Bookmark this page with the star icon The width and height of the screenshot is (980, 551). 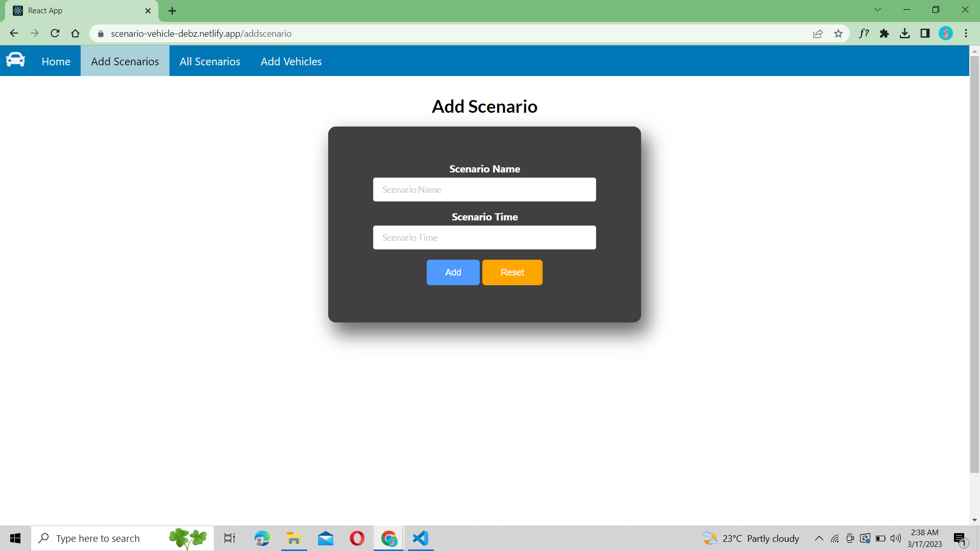click(838, 33)
